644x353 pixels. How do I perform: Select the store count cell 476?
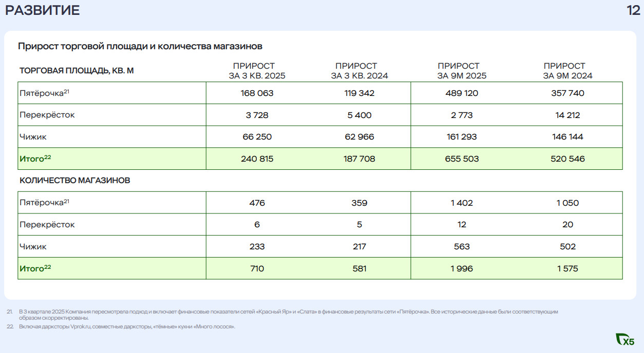(257, 203)
